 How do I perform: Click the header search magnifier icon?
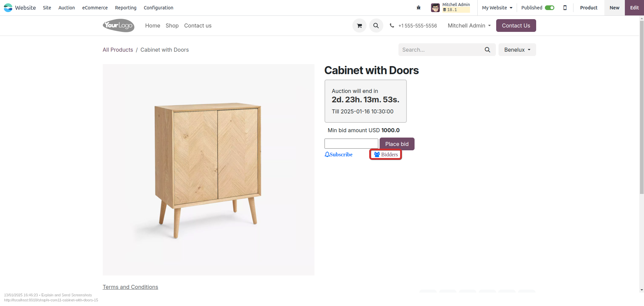coord(376,25)
